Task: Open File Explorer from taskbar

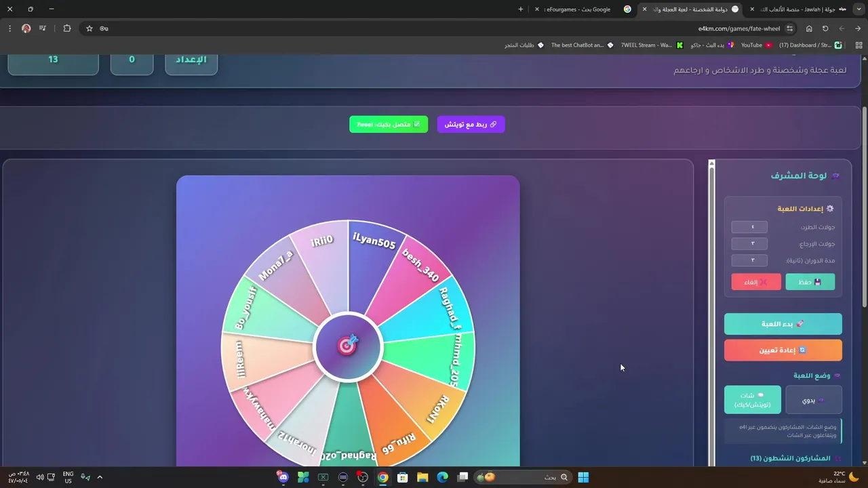Action: [x=422, y=477]
